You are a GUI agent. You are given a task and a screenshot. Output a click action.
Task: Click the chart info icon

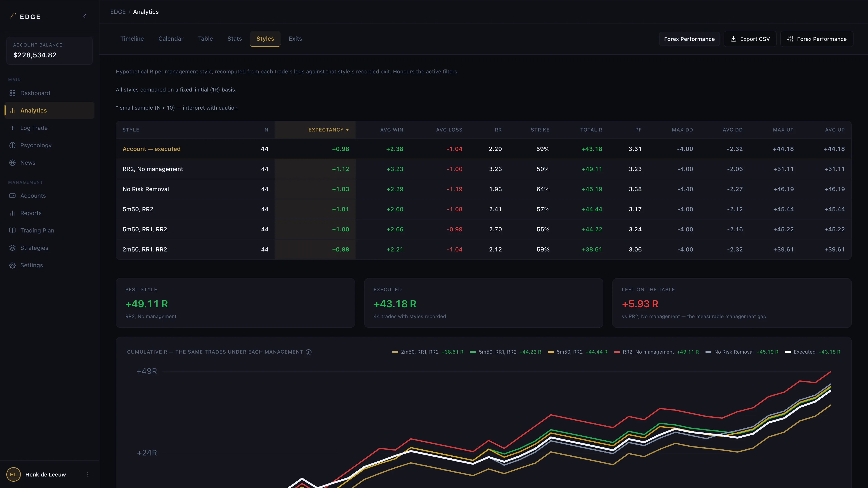tap(308, 352)
